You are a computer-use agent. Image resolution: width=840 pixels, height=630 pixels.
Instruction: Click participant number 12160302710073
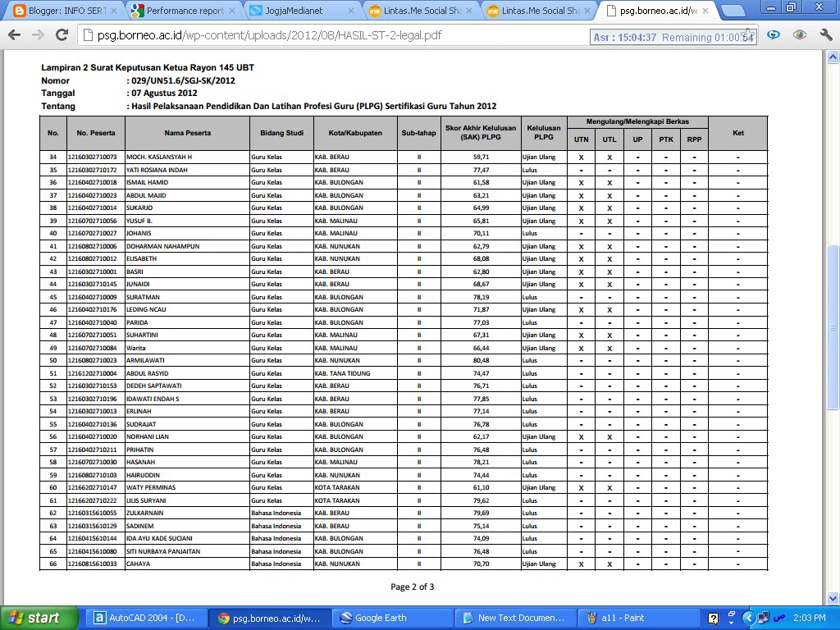click(92, 157)
